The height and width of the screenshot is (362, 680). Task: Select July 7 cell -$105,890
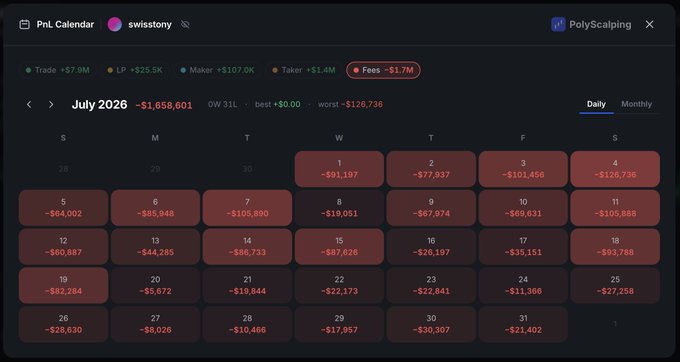pos(247,208)
